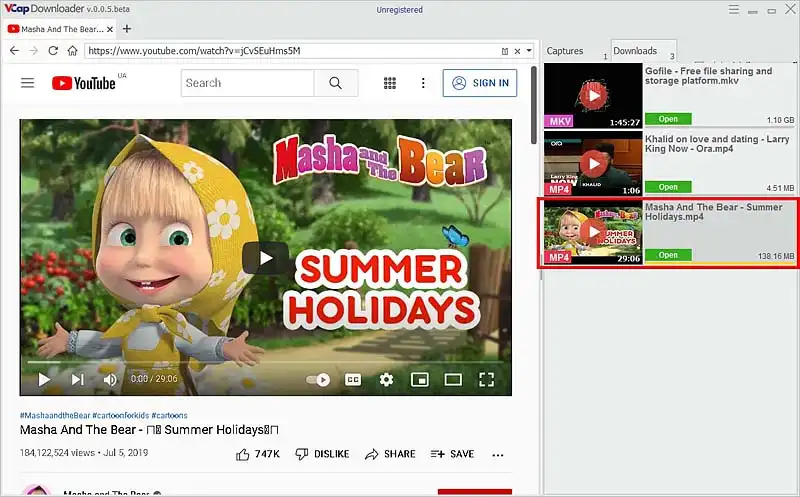Click the video progress bar
This screenshot has width=800, height=497.
click(x=265, y=362)
